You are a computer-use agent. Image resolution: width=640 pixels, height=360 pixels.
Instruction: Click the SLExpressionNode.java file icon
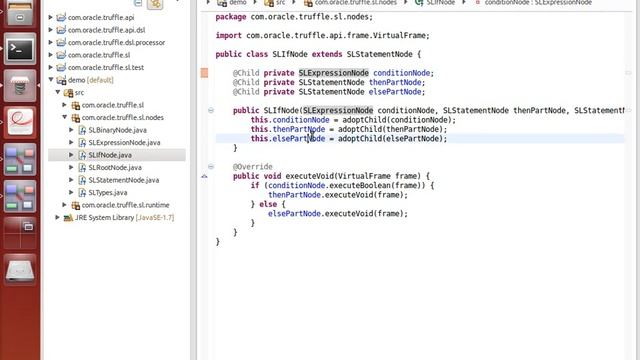point(82,142)
